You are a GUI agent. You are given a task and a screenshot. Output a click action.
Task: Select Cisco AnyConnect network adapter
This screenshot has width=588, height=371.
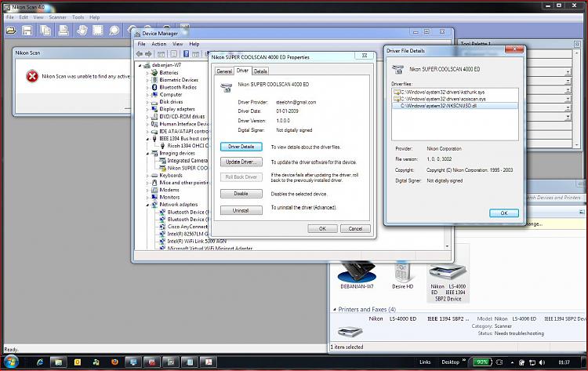pos(183,227)
